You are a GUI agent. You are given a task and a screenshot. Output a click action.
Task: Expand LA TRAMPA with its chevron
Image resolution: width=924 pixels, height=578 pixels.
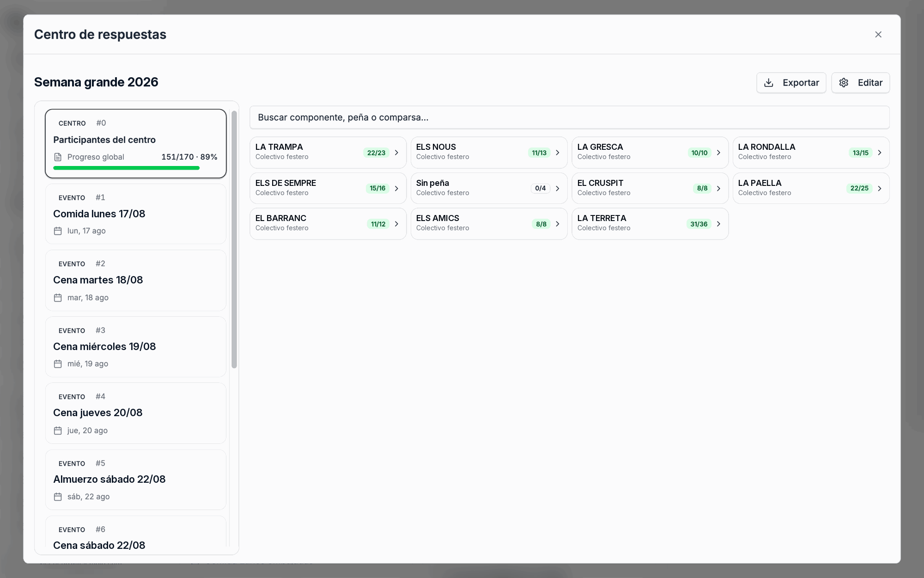pos(396,153)
